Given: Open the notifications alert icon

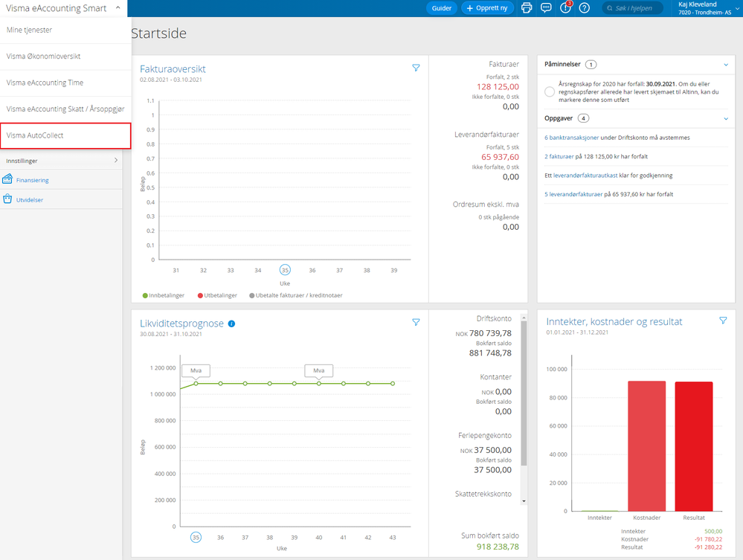Looking at the screenshot, I should (566, 7).
